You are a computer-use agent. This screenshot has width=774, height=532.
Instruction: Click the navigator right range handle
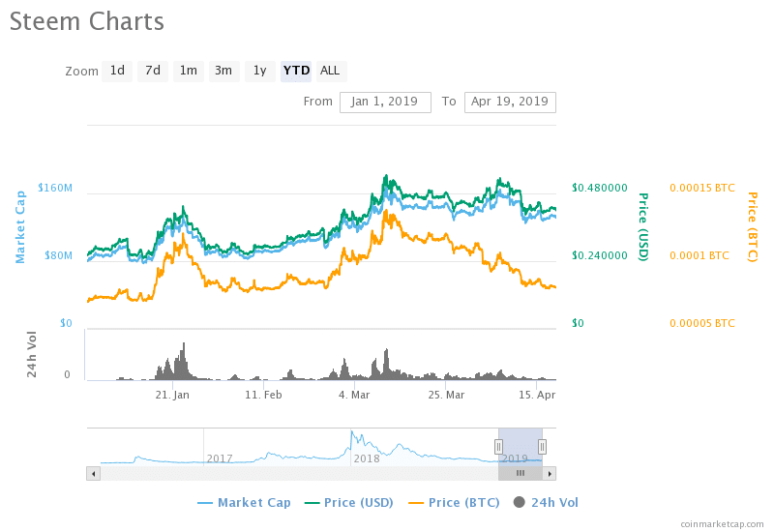(x=542, y=447)
